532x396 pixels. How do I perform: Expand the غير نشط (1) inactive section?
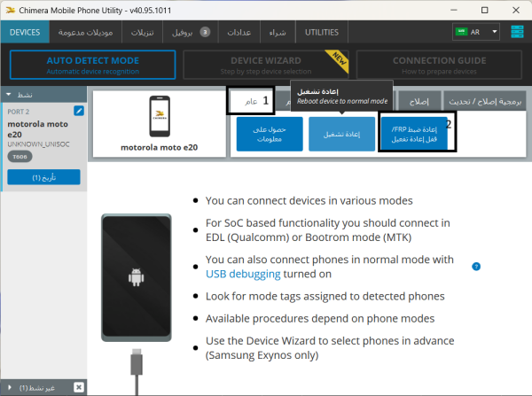click(10, 387)
